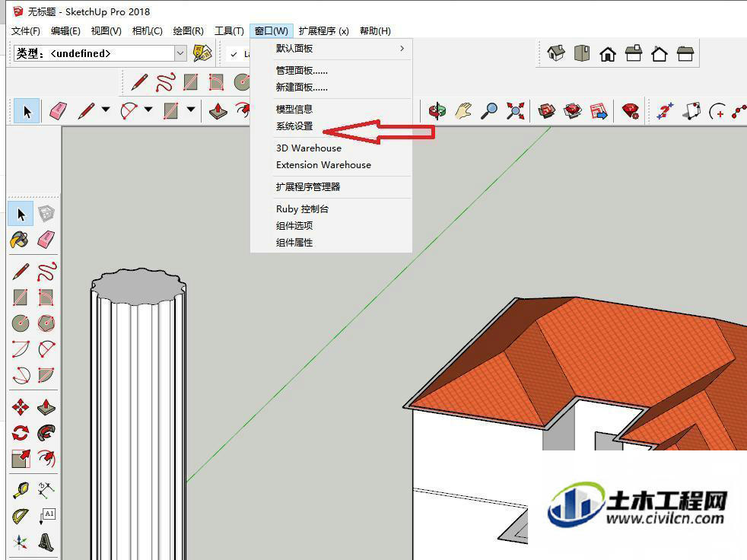Screen dimensions: 747x560
Task: Open 扩展程序管理器 menu entry
Action: pos(331,187)
